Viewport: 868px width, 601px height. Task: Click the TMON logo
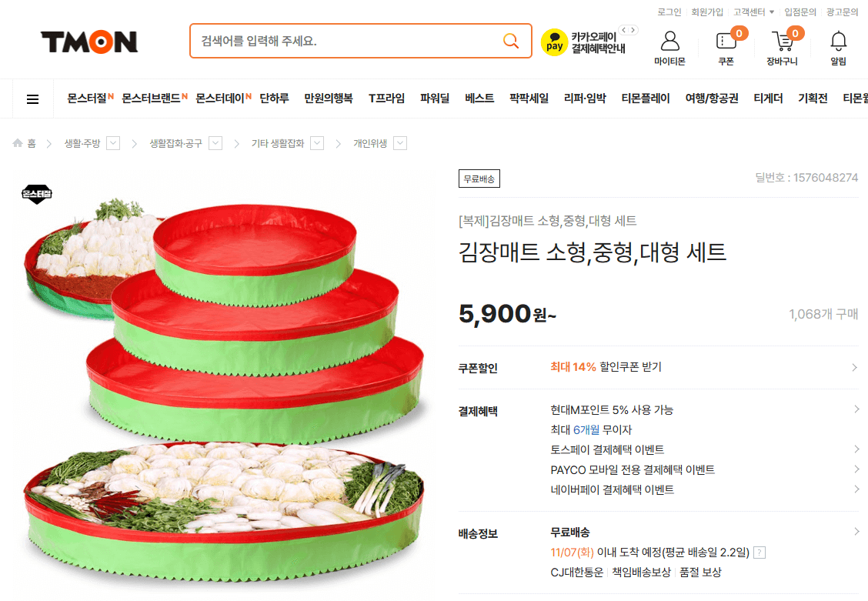tap(89, 42)
